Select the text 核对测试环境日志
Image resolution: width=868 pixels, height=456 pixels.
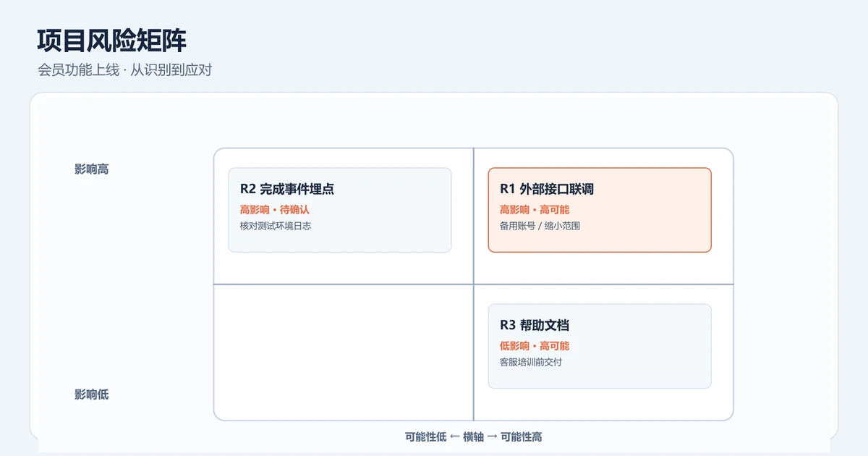(276, 226)
